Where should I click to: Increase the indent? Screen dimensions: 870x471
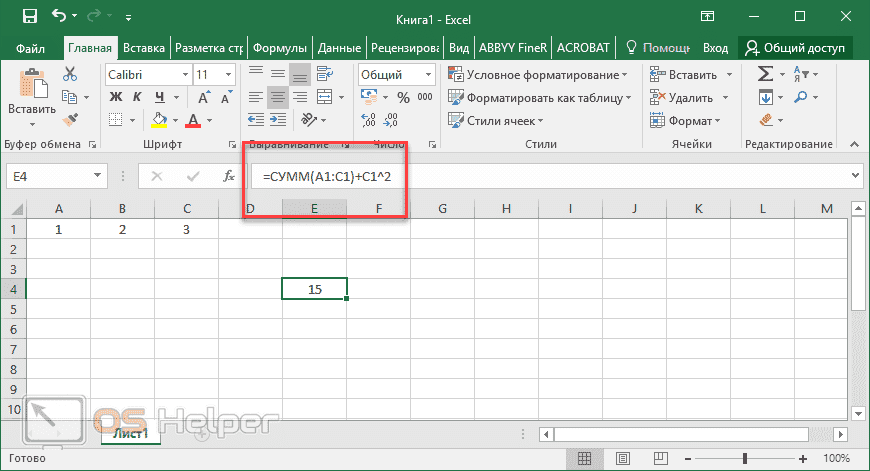278,120
